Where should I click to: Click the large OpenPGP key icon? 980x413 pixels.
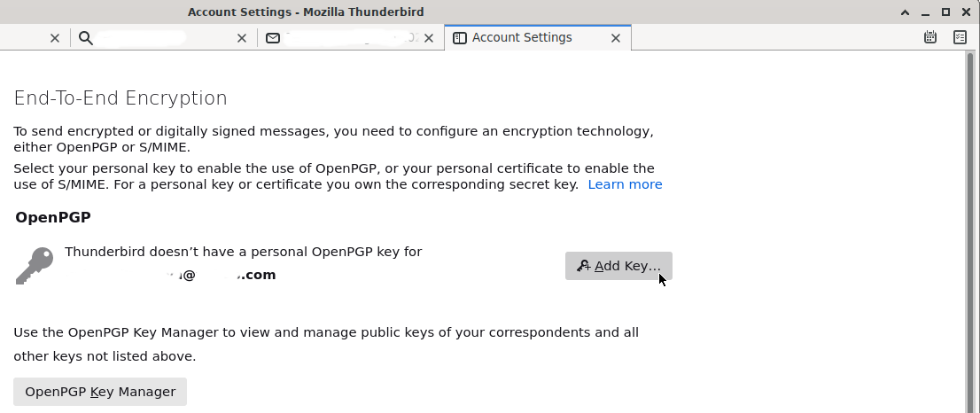pyautogui.click(x=35, y=265)
